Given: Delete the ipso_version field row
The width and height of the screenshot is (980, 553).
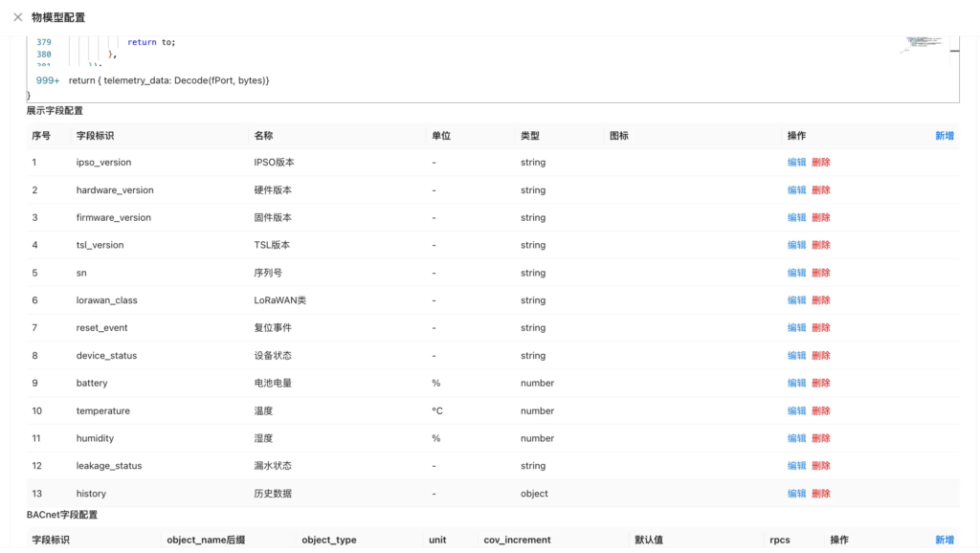Looking at the screenshot, I should (821, 163).
